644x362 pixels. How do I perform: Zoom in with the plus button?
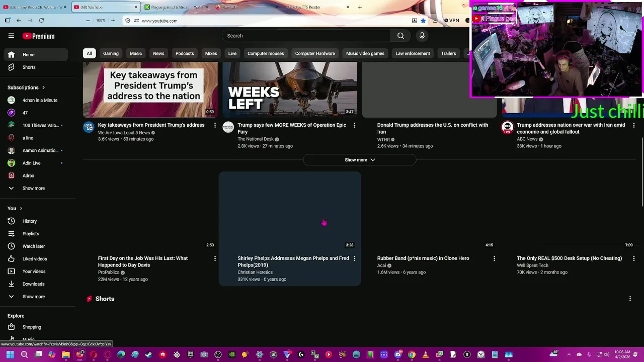[113, 21]
